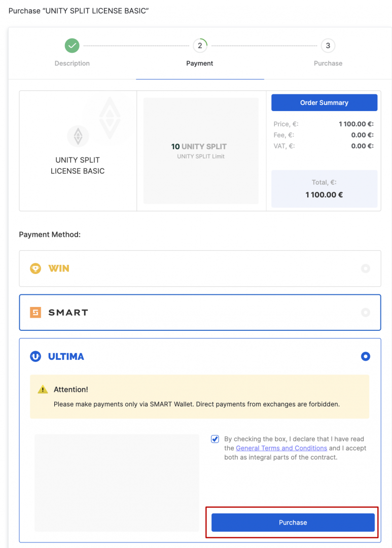Open the General Terms and Conditions link
The height and width of the screenshot is (548, 392).
click(281, 448)
